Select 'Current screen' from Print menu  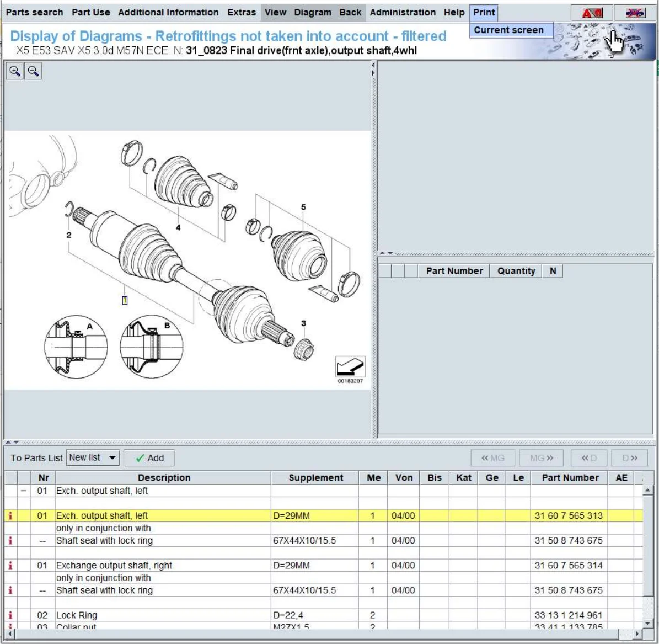click(x=508, y=30)
